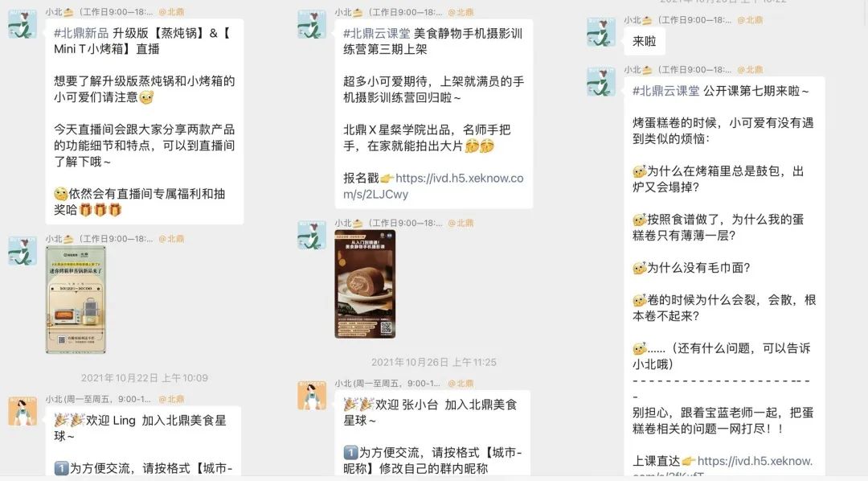Click 小北 avatar beside 蒸炖锅 live message

coord(23,23)
